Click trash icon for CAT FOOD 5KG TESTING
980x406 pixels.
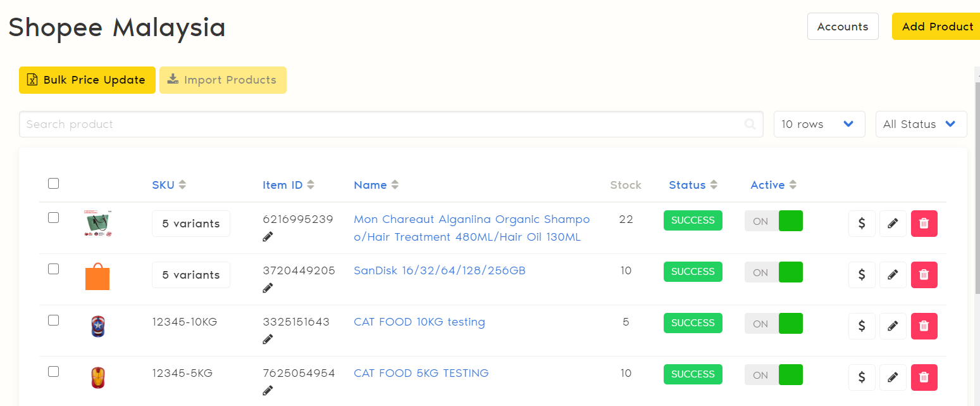(x=924, y=377)
